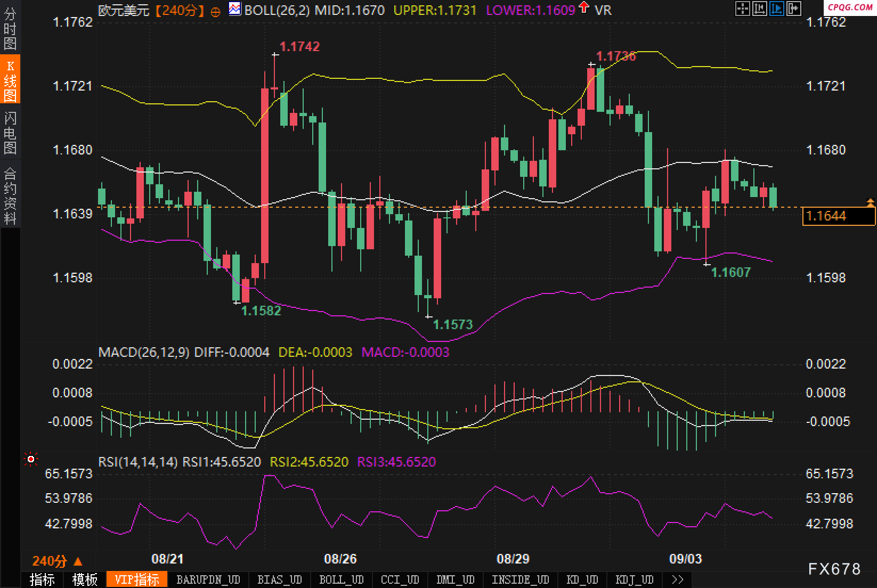Switch to the 模板 tab
This screenshot has width=877, height=588.
pyautogui.click(x=85, y=579)
